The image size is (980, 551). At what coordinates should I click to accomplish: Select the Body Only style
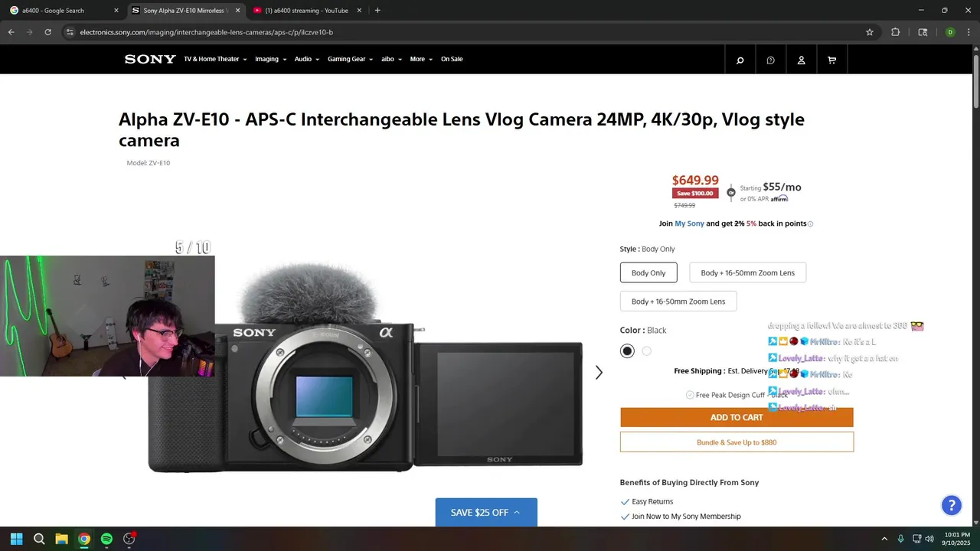tap(648, 272)
